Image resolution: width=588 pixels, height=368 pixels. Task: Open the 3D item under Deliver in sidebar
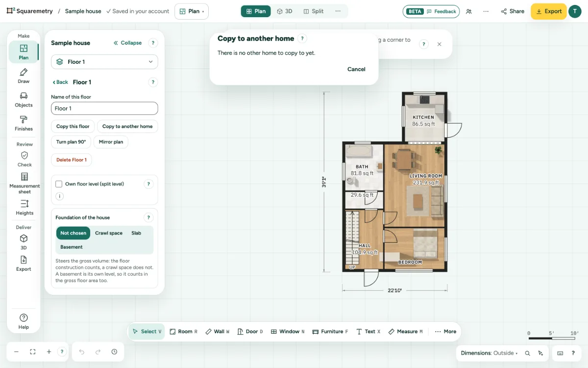click(x=24, y=242)
